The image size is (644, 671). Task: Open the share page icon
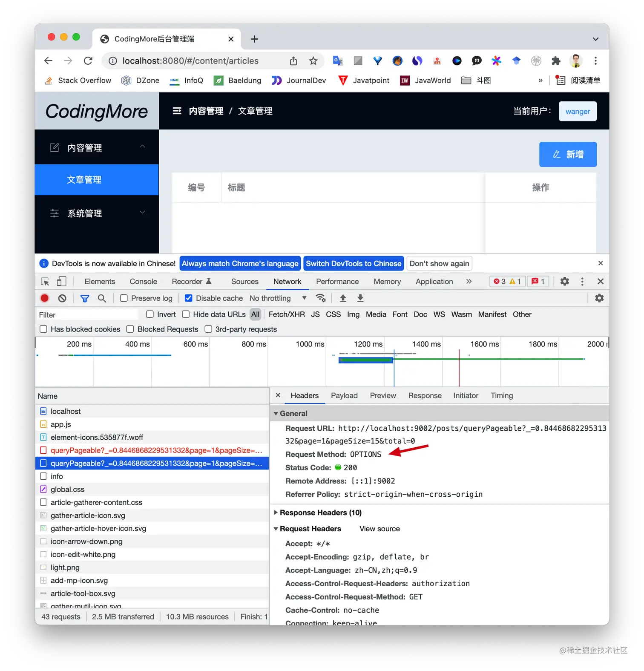tap(293, 61)
